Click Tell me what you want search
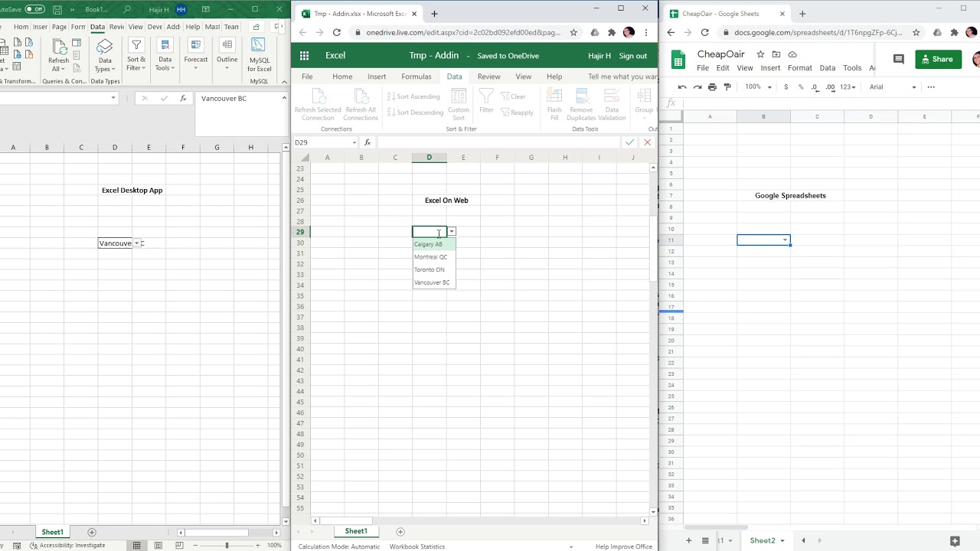 click(622, 77)
